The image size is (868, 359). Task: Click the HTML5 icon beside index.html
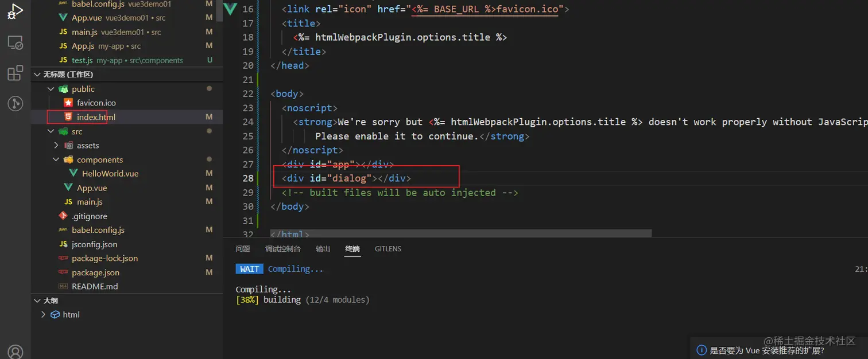click(x=68, y=116)
